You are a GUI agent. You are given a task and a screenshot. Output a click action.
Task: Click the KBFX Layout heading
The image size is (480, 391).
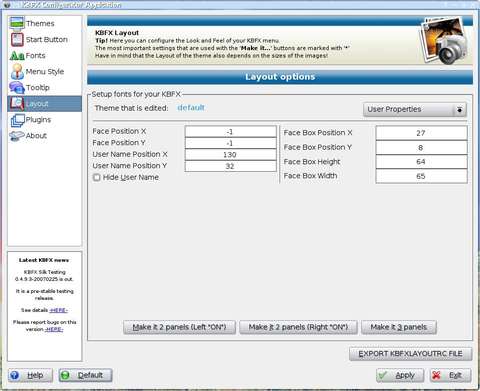pyautogui.click(x=117, y=33)
